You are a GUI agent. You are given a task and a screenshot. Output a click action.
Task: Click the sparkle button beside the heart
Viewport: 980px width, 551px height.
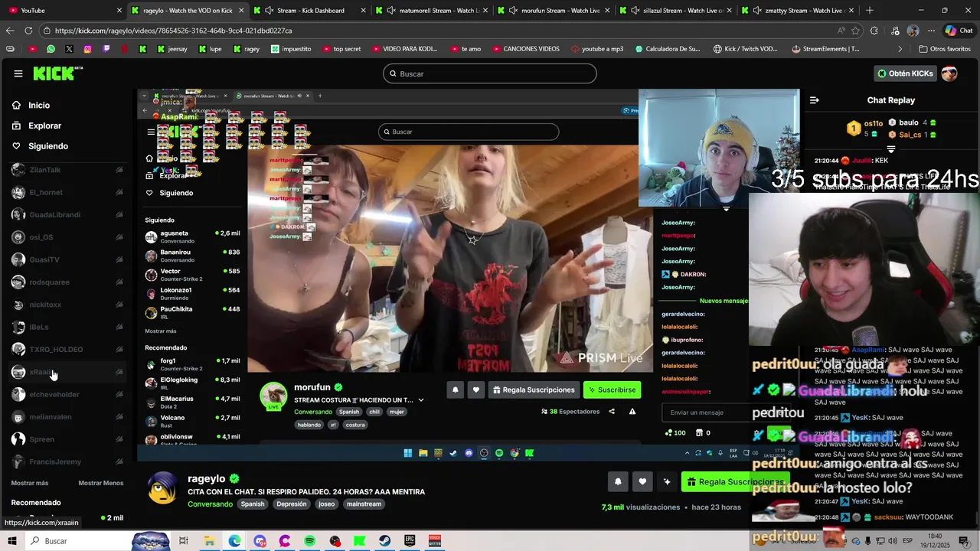[x=667, y=481]
